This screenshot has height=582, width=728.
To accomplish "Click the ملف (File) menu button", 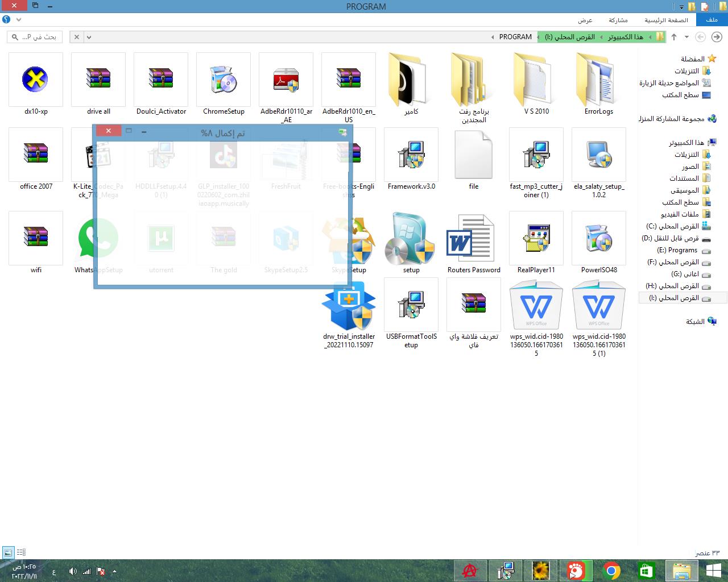I will click(712, 20).
